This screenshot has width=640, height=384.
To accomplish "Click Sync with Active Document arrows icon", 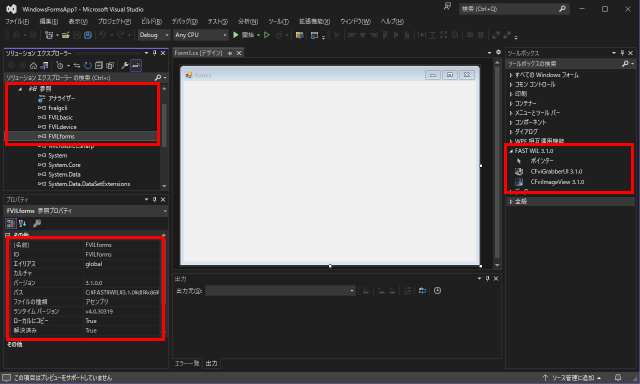I will (x=77, y=65).
